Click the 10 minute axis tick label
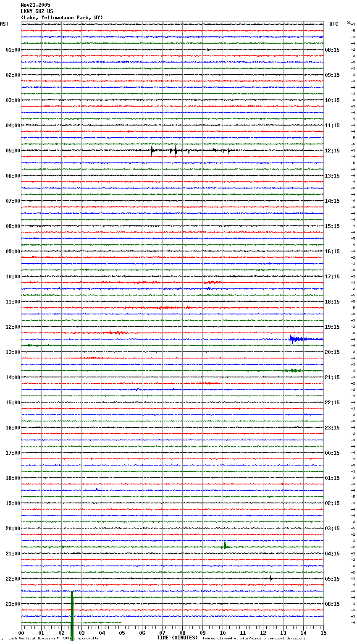The image size is (357, 644). point(223,633)
